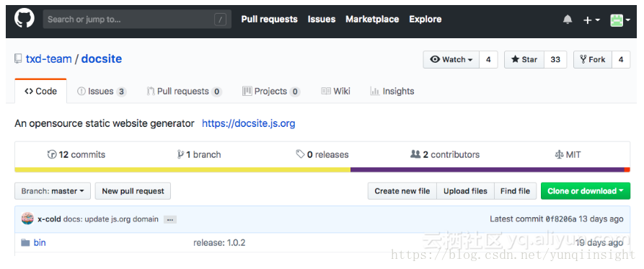
Task: Click the releases tag icon
Action: tap(300, 154)
